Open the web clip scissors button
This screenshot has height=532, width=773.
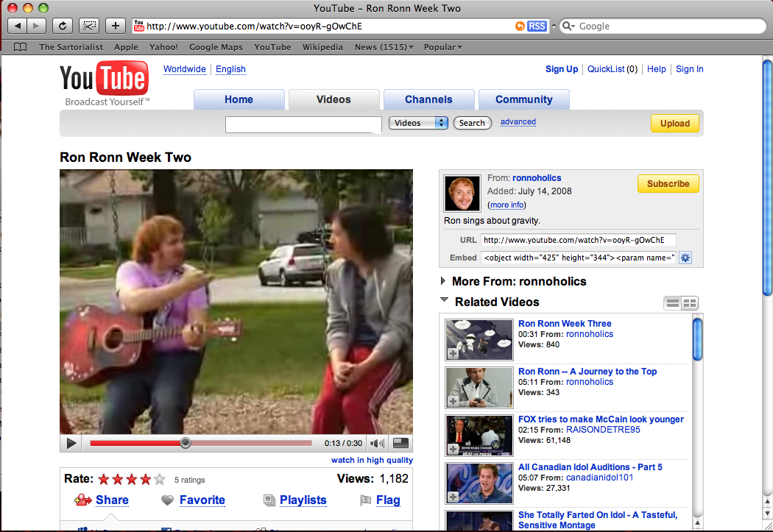[x=89, y=26]
